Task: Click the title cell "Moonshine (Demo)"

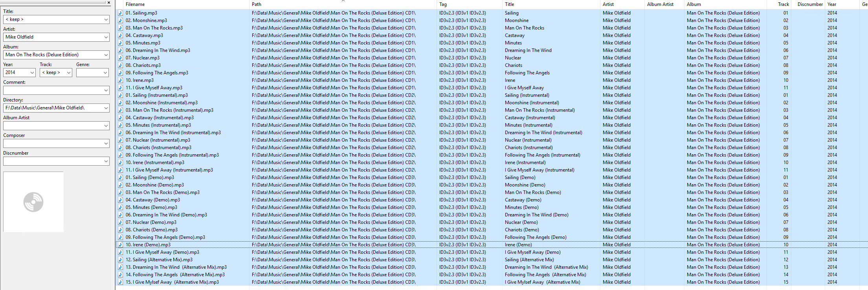Action: (x=525, y=185)
